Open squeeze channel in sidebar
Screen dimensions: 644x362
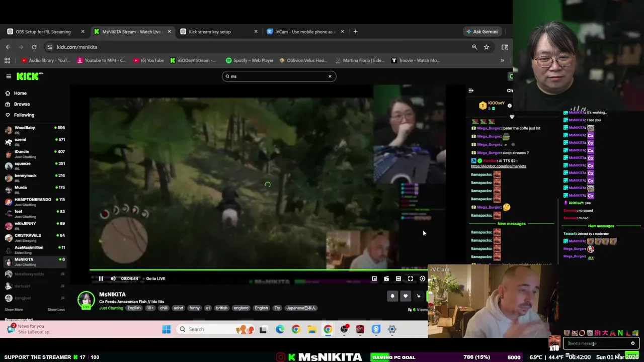coord(35,166)
